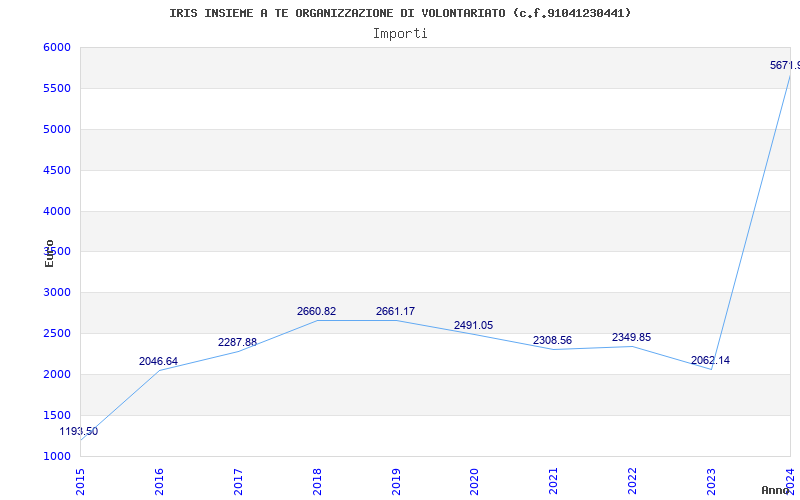800x500 pixels.
Task: Click the data label 1193.50
Action: (79, 432)
